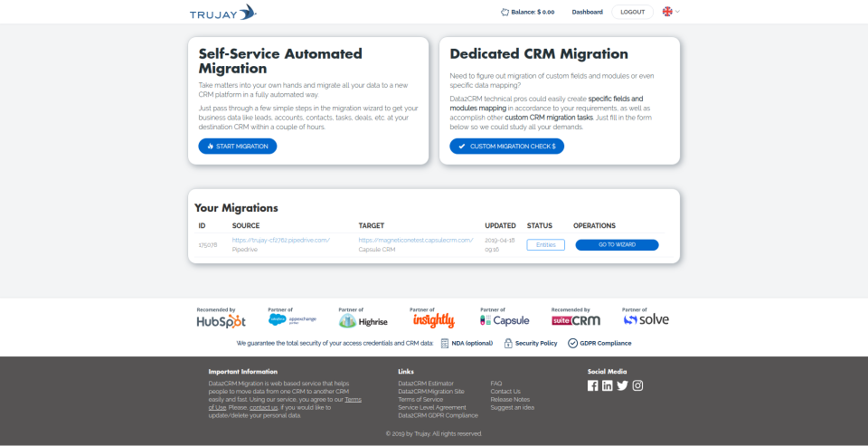868x446 pixels.
Task: Click the STATUS column header
Action: point(539,226)
